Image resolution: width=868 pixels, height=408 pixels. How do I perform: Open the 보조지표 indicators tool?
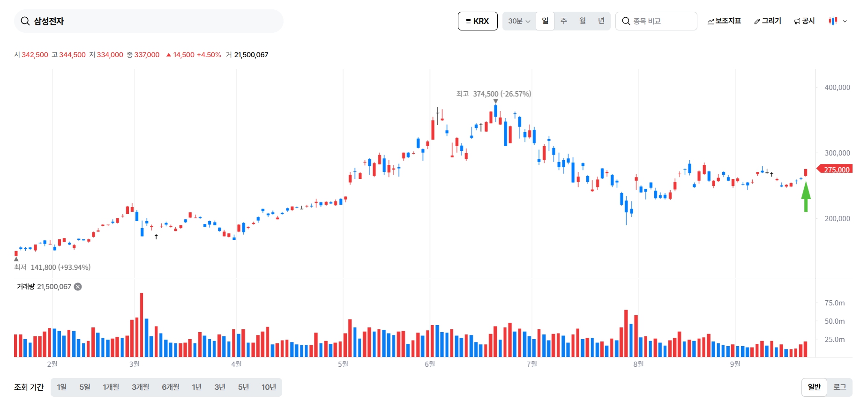724,21
